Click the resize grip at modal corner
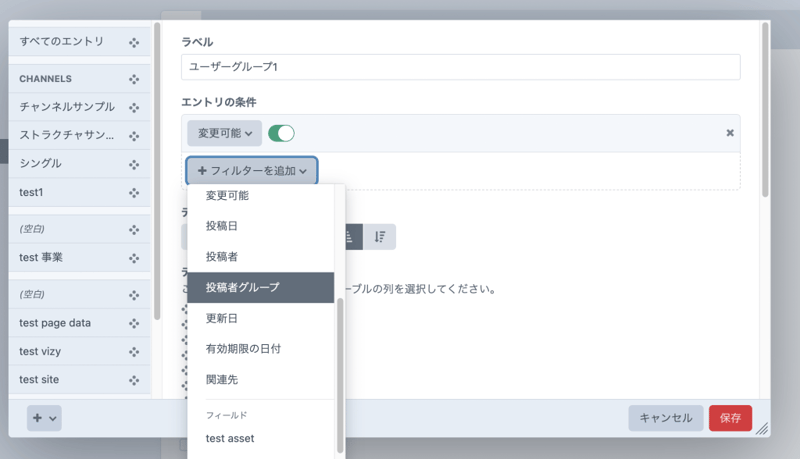This screenshot has width=800, height=459. click(761, 428)
